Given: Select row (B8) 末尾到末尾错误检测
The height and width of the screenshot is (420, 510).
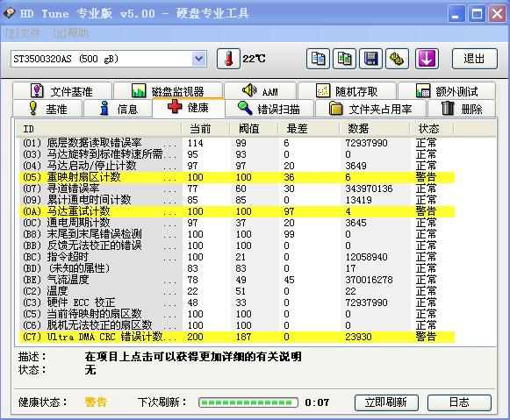Looking at the screenshot, I should pyautogui.click(x=237, y=234).
